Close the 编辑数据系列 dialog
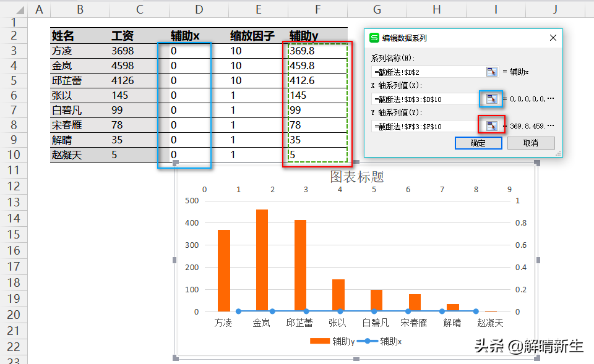Screen dimensions: 594x364 553,38
